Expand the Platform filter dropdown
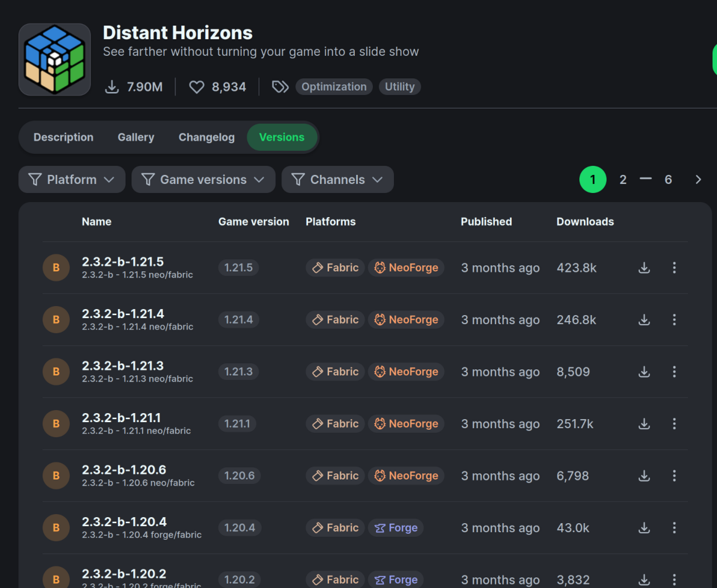The height and width of the screenshot is (588, 717). click(x=72, y=179)
